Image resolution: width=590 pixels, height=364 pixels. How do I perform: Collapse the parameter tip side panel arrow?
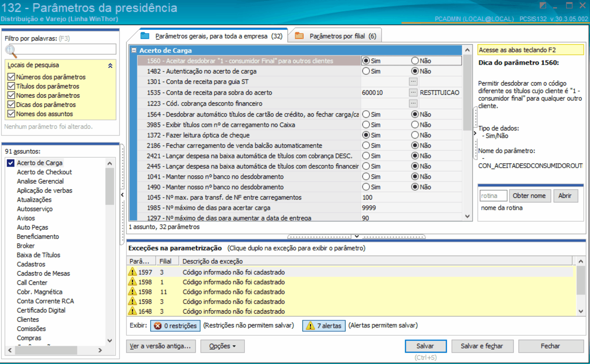point(475,133)
